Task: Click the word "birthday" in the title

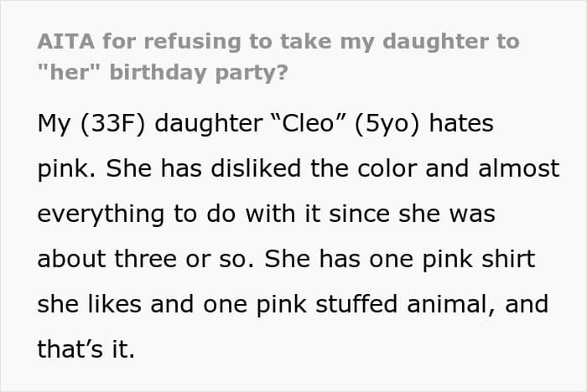Action: point(158,73)
